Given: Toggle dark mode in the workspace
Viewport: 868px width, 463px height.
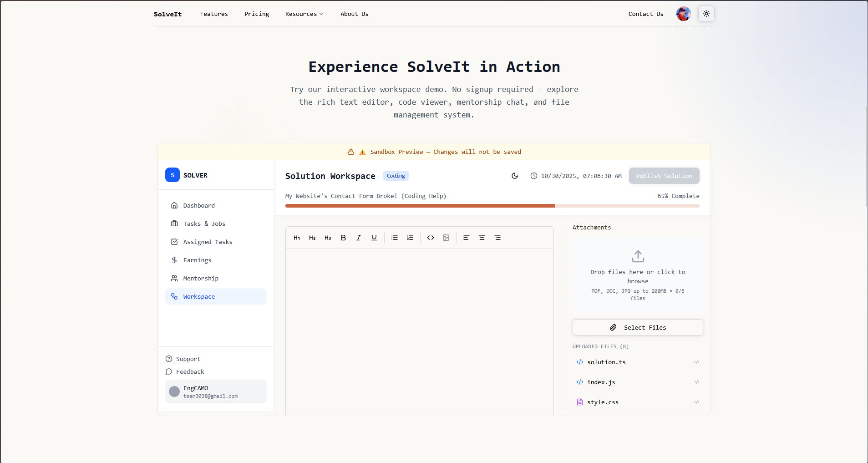Looking at the screenshot, I should 514,176.
